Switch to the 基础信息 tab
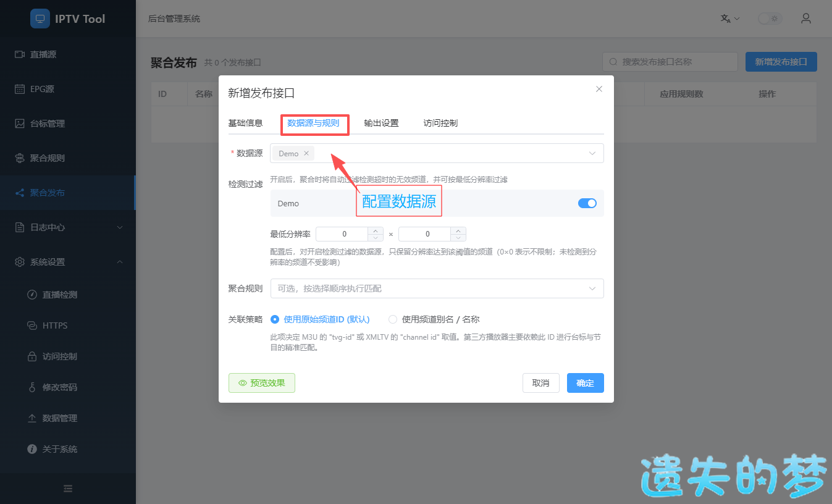The image size is (832, 504). pyautogui.click(x=245, y=123)
